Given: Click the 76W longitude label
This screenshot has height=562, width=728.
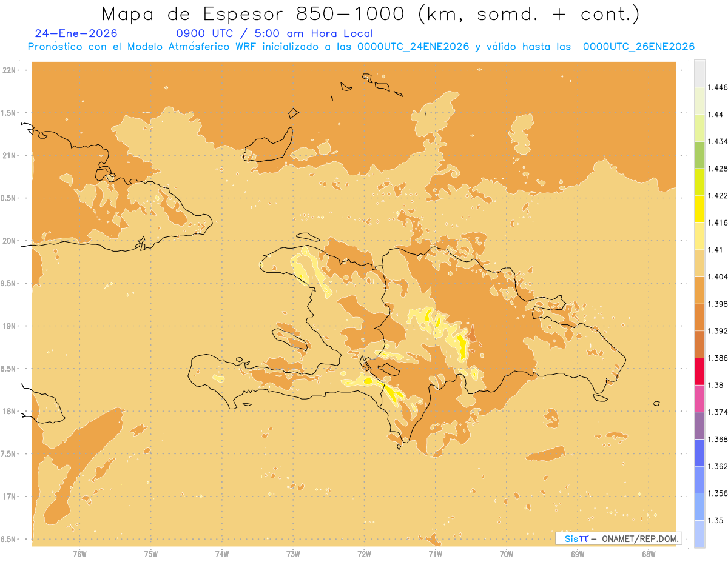Looking at the screenshot, I should (x=79, y=554).
